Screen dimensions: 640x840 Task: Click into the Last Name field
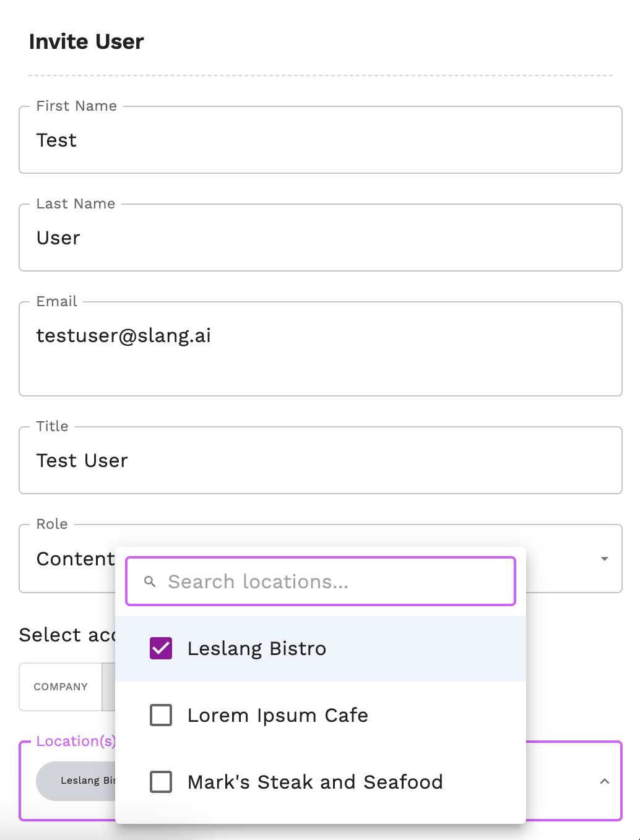tap(320, 238)
